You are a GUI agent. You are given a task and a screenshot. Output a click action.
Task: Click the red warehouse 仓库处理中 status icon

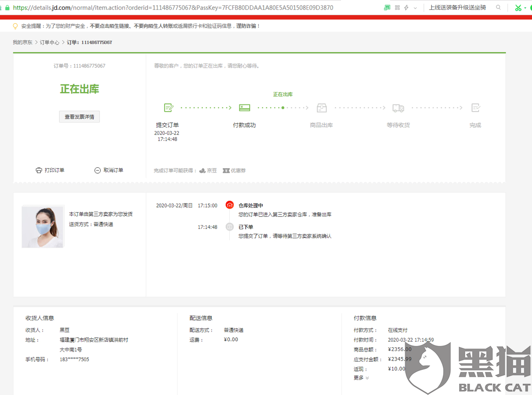[230, 205]
